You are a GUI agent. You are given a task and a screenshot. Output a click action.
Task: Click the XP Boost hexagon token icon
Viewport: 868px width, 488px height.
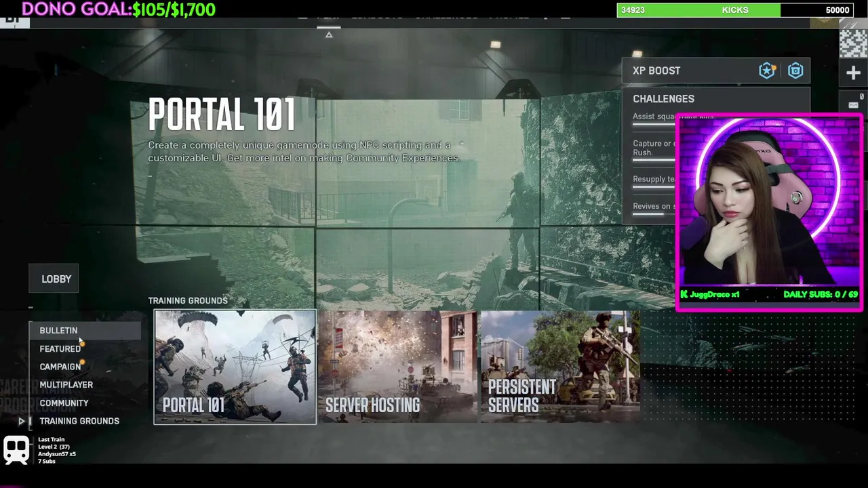click(x=795, y=70)
